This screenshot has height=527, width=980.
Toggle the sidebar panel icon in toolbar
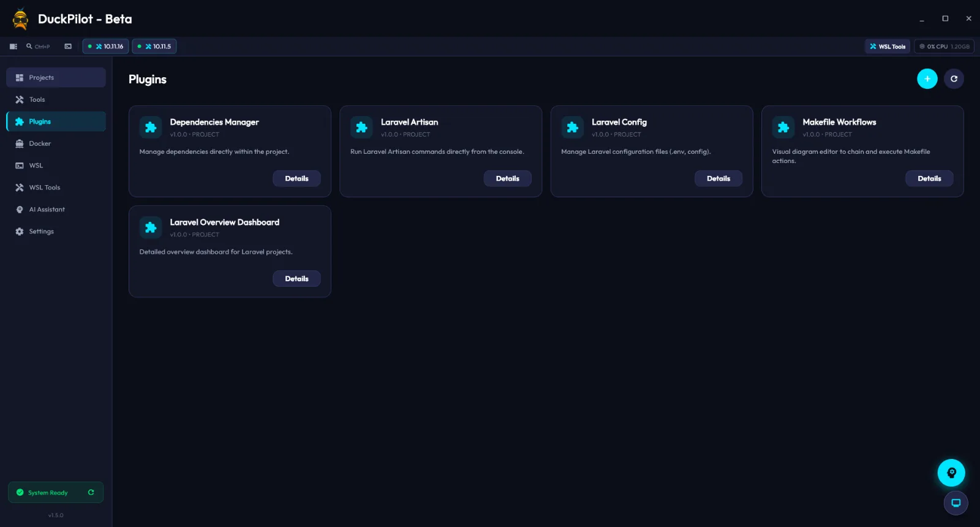click(13, 47)
